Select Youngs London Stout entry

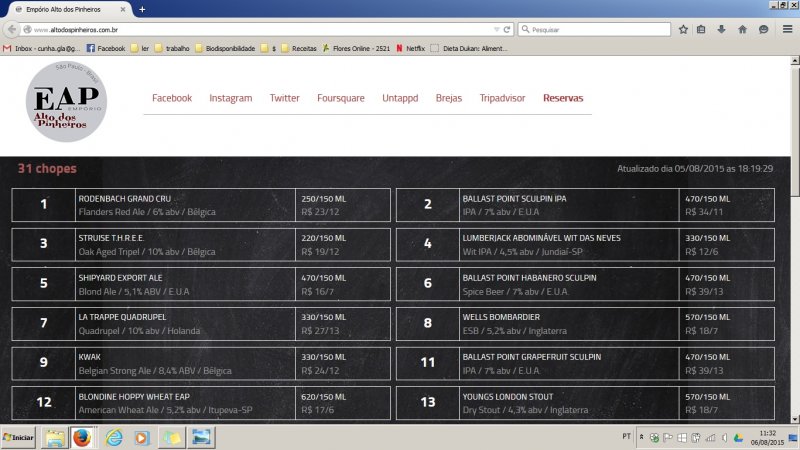(x=585, y=403)
